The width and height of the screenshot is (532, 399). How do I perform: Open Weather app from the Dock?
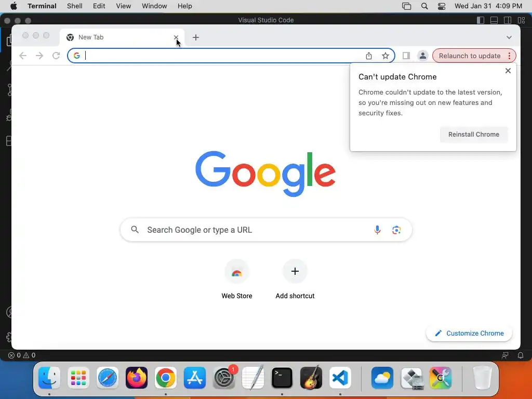point(382,378)
